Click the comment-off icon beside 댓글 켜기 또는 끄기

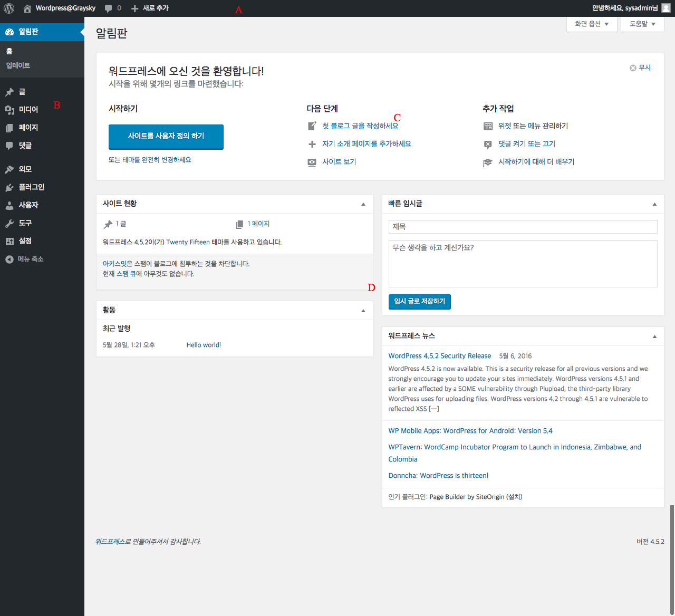tap(488, 144)
